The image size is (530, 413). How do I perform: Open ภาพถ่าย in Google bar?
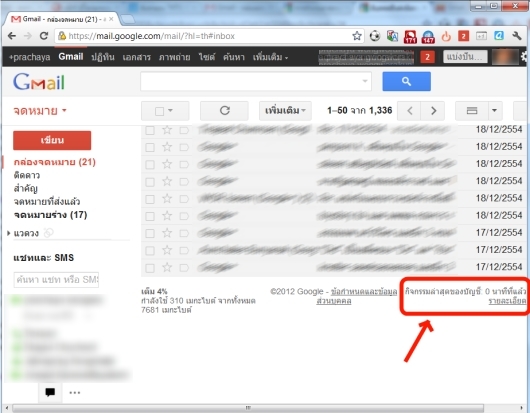pos(174,57)
